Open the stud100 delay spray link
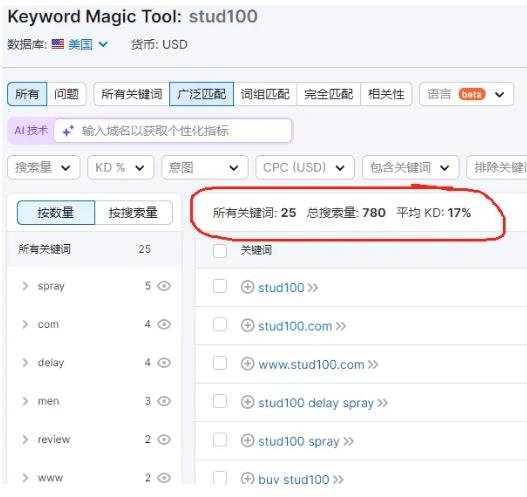Image resolution: width=527 pixels, height=497 pixels. point(316,403)
